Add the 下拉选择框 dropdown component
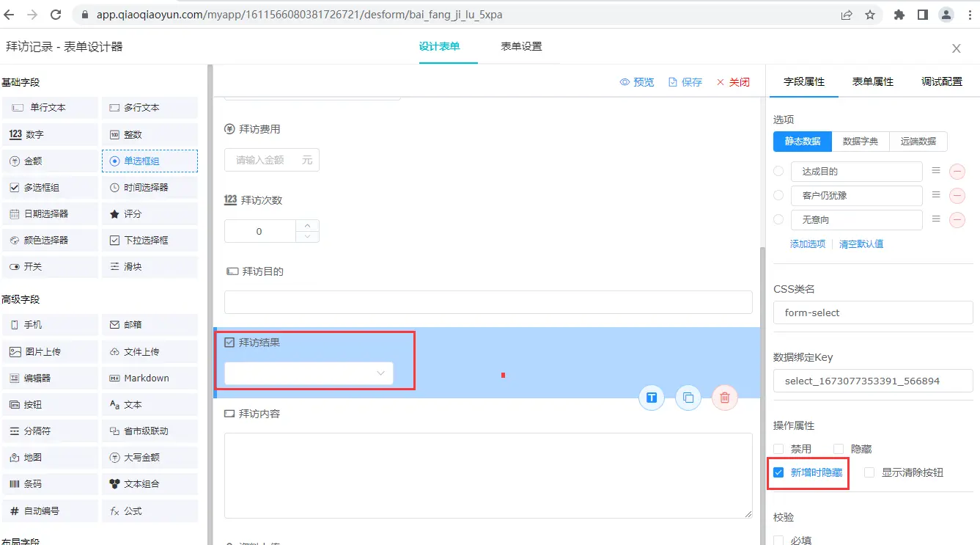 point(150,240)
